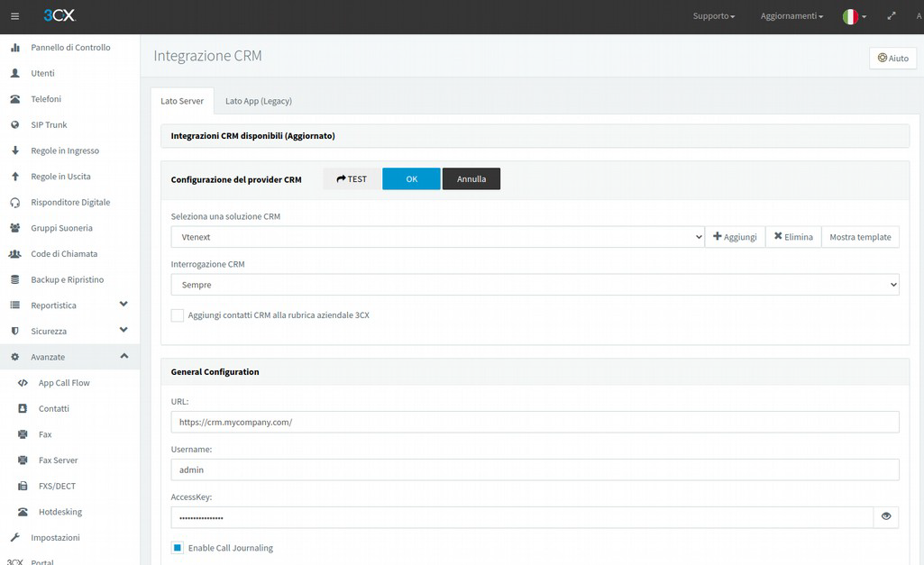
Task: Cancel with the Annulla button
Action: click(x=471, y=179)
